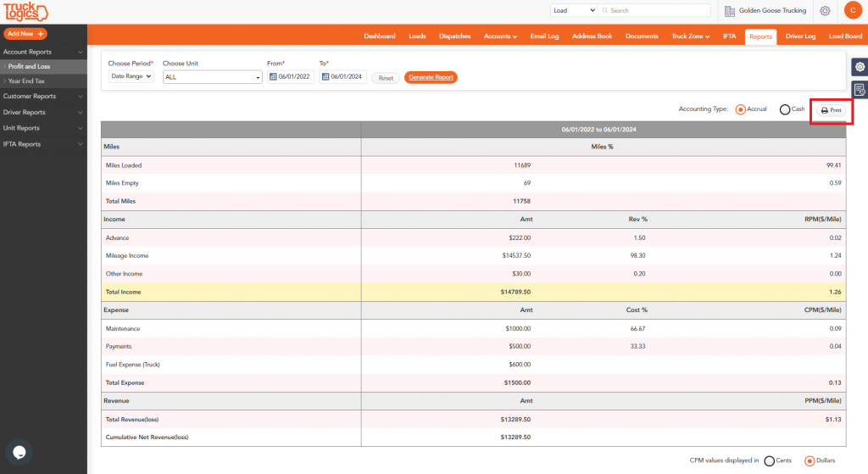Click the search magnifier icon
This screenshot has width=868, height=474.
(605, 10)
